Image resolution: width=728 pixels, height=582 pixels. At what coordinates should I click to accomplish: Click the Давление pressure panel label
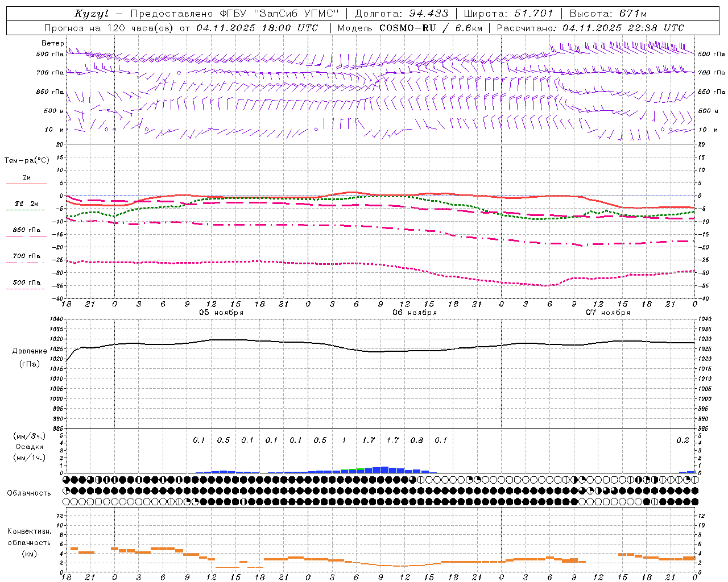point(30,351)
